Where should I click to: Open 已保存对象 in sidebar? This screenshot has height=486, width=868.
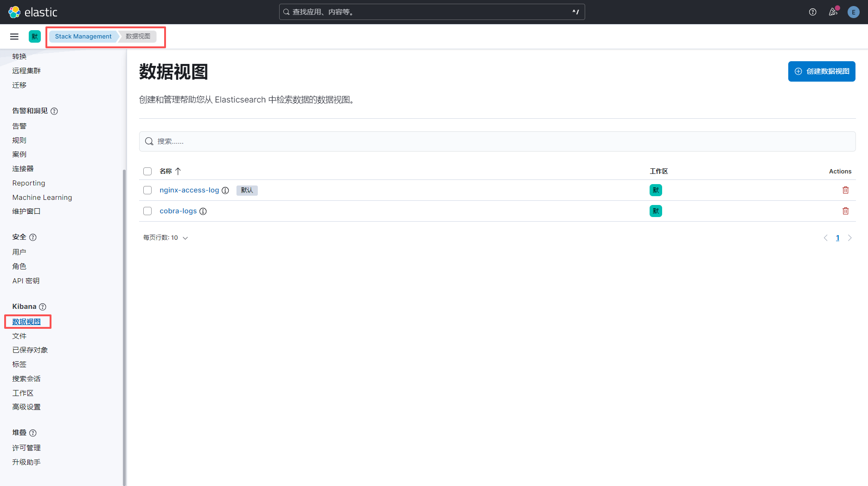pyautogui.click(x=30, y=350)
